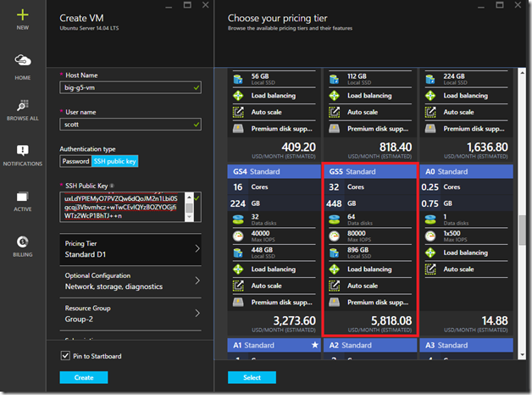Select the GS5 Standard pricing tile
The image size is (532, 395).
point(370,250)
